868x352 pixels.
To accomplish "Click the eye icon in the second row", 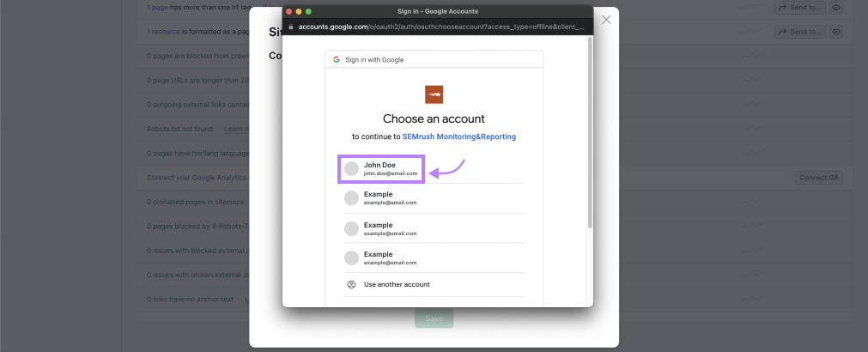I will click(x=836, y=32).
